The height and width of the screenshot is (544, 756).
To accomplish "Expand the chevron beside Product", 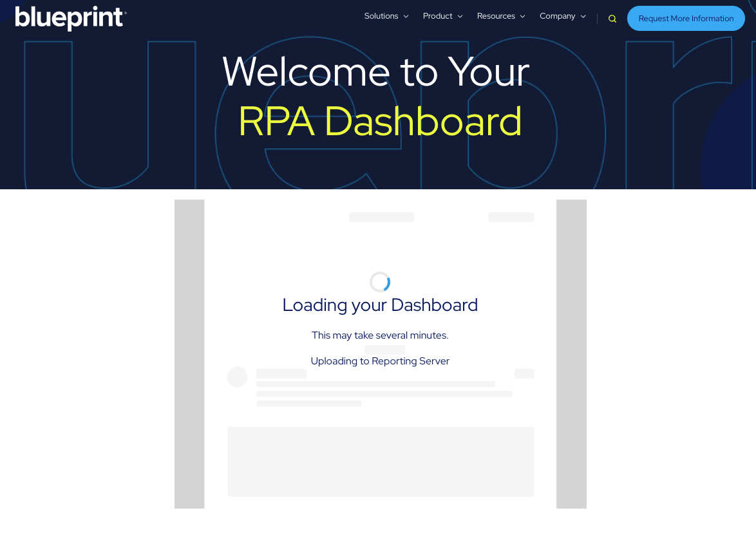I will 460,17.
